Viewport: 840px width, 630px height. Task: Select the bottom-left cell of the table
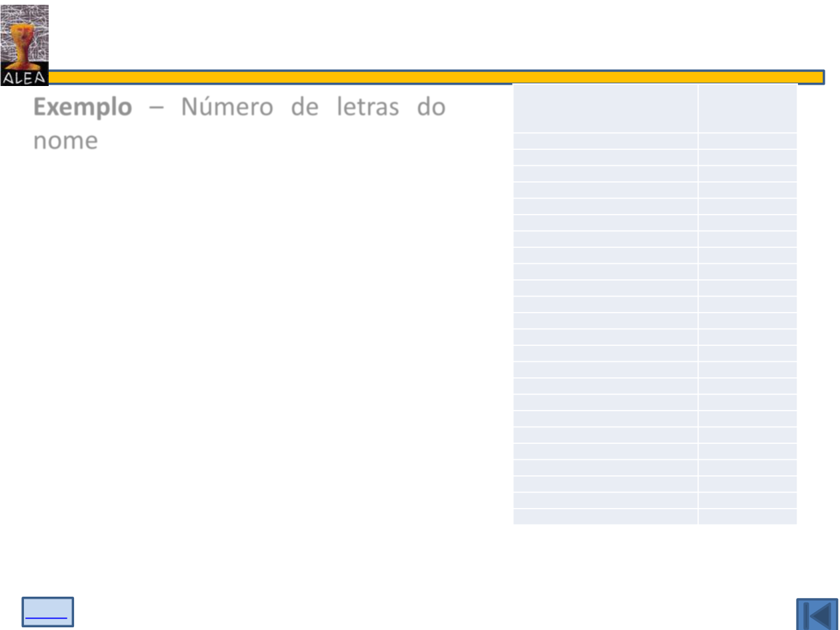(x=605, y=517)
